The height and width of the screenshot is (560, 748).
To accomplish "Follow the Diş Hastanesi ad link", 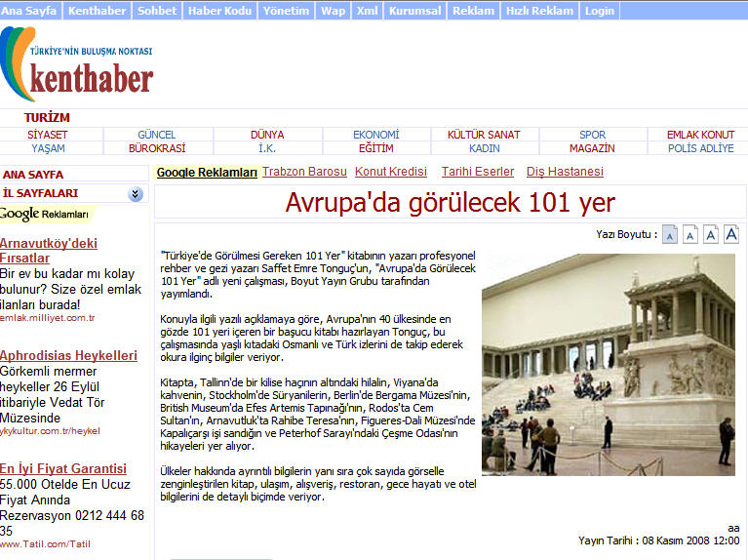I will click(565, 172).
